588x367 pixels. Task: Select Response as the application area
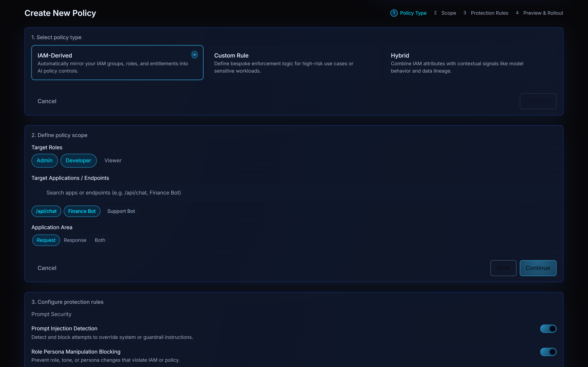pos(75,240)
